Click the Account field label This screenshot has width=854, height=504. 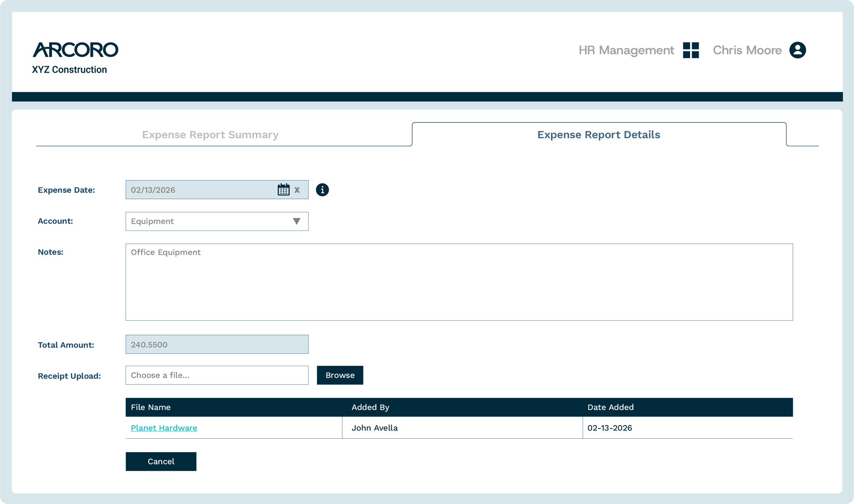coord(55,221)
